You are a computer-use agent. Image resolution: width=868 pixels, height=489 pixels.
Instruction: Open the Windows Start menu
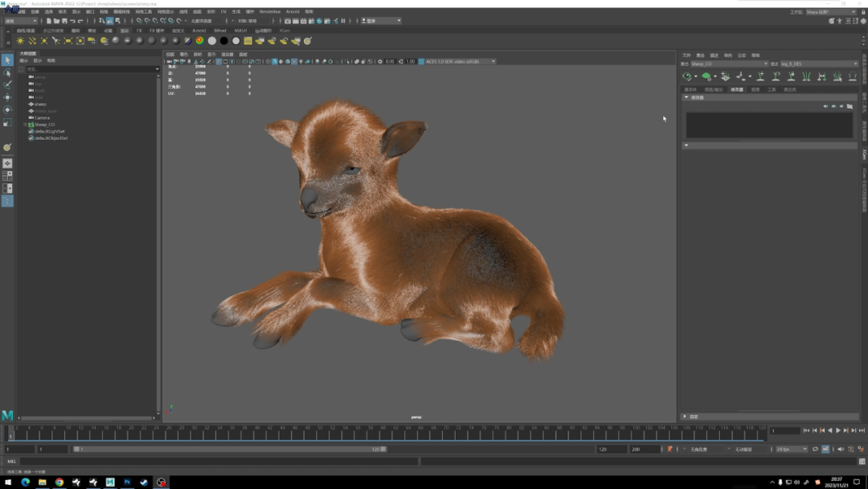coord(8,483)
